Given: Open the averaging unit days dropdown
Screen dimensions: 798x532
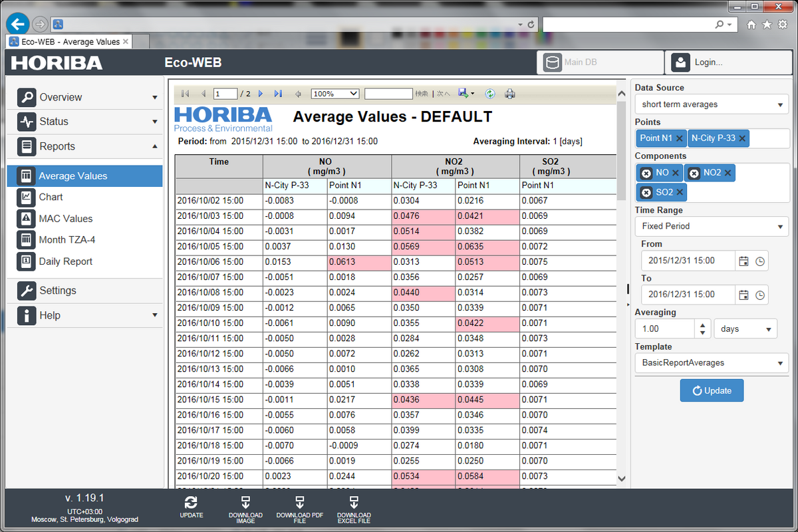Looking at the screenshot, I should 745,329.
